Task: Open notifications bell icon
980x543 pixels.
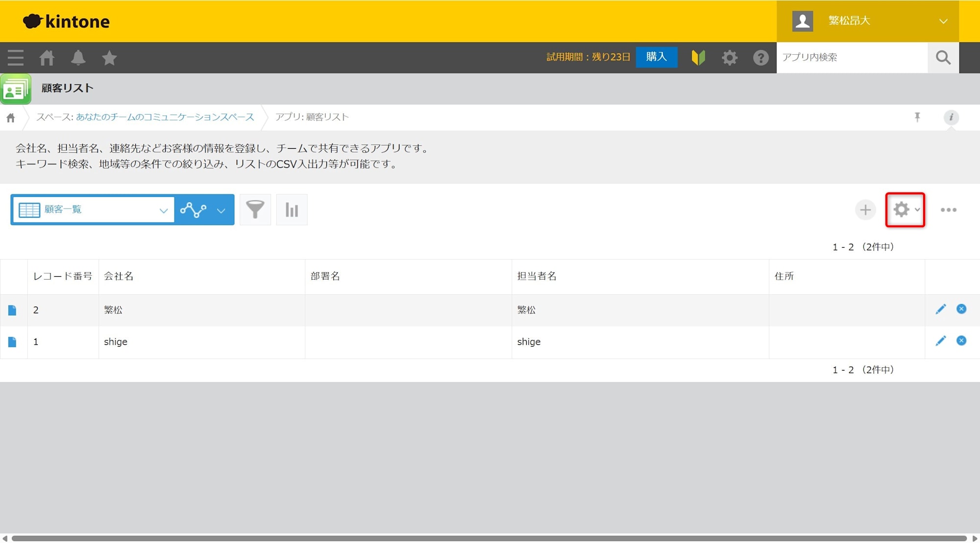Action: [78, 58]
